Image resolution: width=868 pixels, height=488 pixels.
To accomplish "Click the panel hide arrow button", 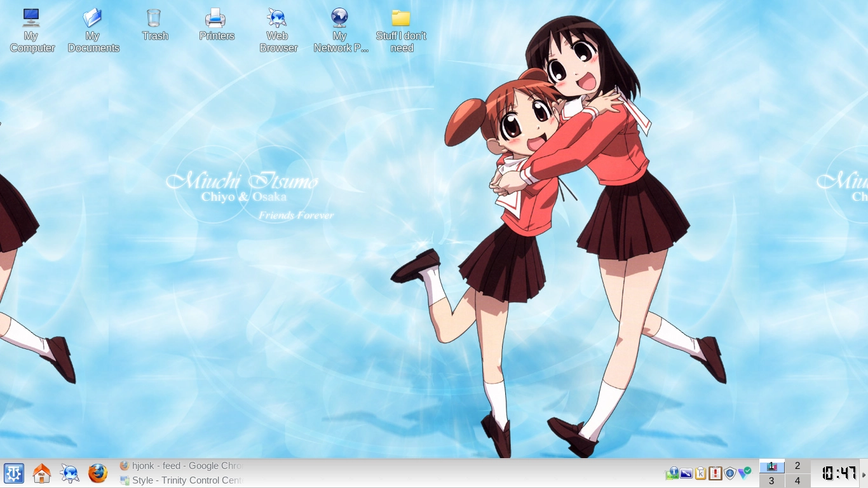I will pos(864,474).
